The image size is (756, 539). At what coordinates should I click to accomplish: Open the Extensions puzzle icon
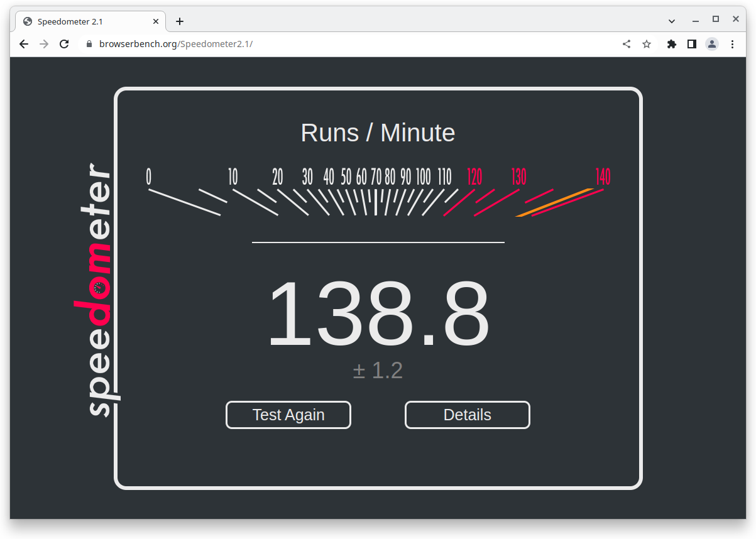coord(672,44)
